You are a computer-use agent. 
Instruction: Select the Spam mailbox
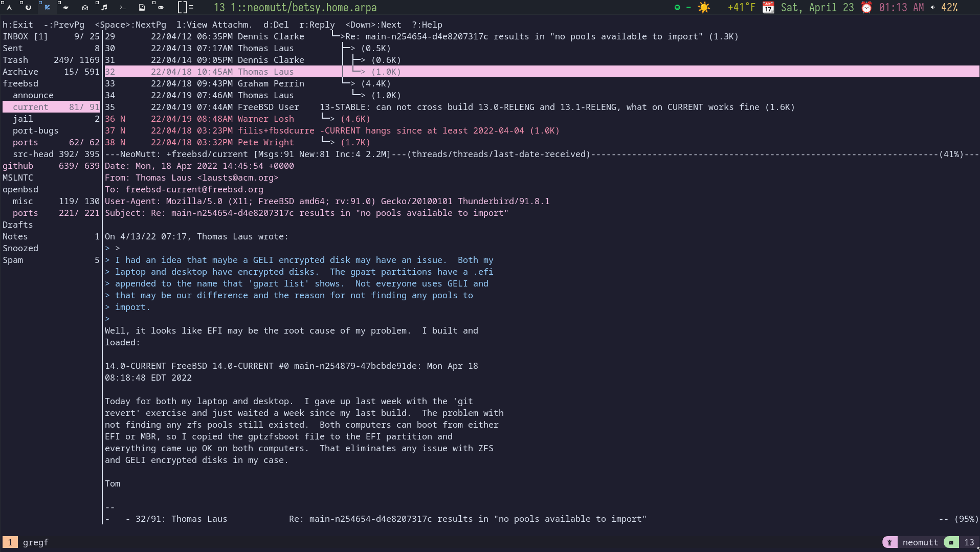point(12,260)
